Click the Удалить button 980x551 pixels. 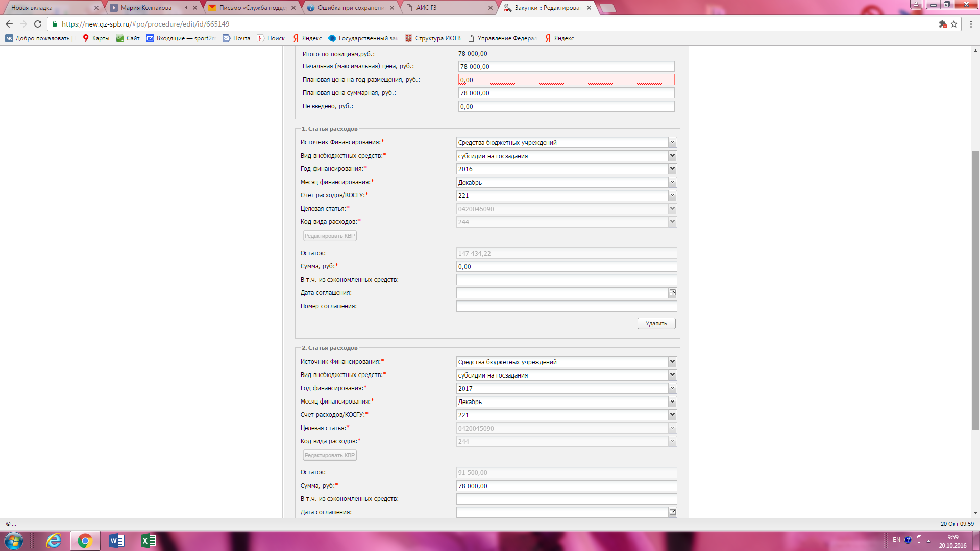[x=656, y=323]
